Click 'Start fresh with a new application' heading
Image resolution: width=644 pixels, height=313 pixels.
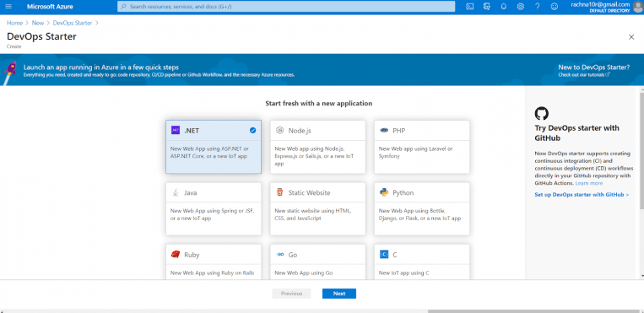(319, 104)
